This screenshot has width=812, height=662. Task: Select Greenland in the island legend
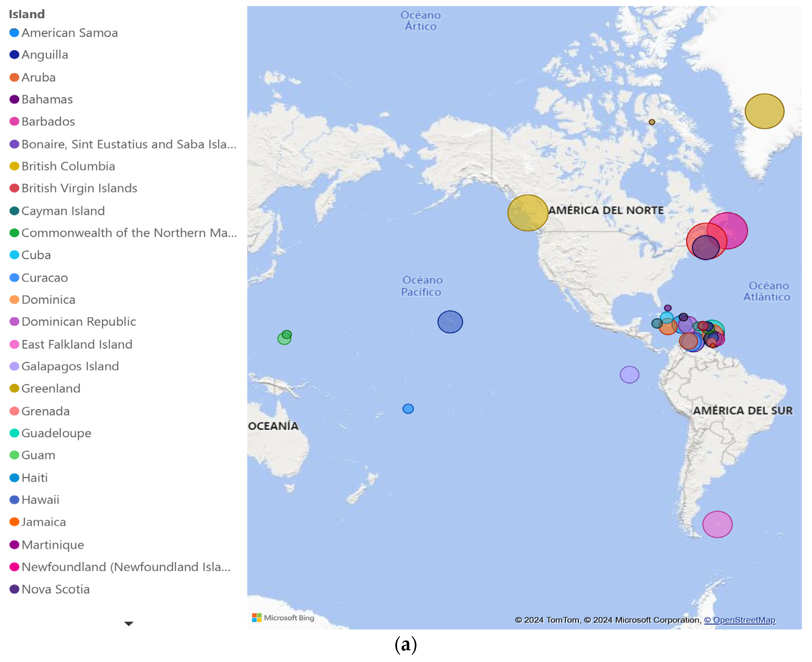51,389
